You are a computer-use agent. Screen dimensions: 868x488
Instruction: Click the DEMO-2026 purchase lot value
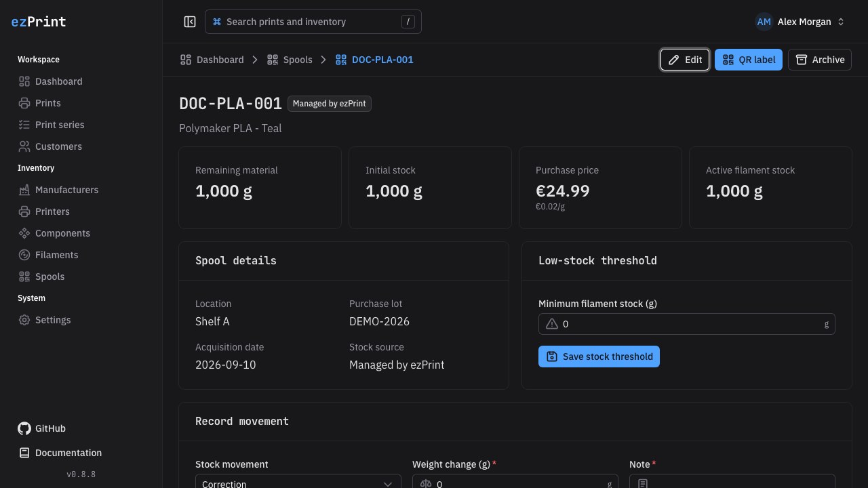(379, 321)
